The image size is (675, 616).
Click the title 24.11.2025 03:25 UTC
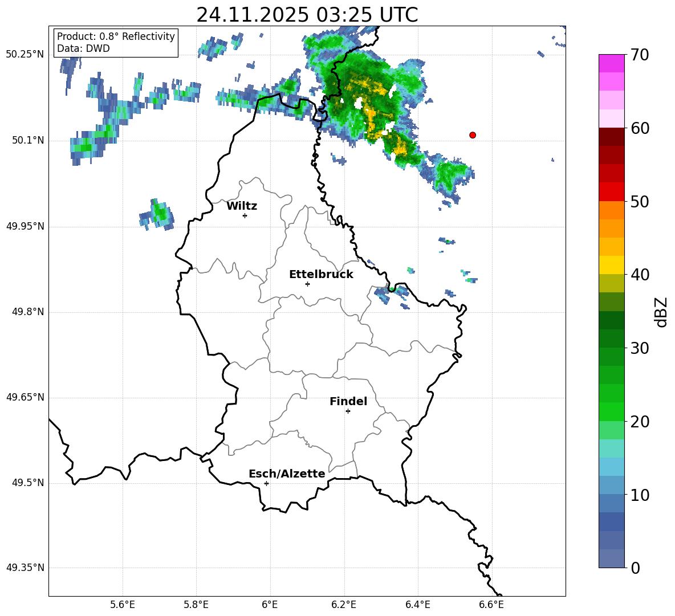pyautogui.click(x=307, y=15)
